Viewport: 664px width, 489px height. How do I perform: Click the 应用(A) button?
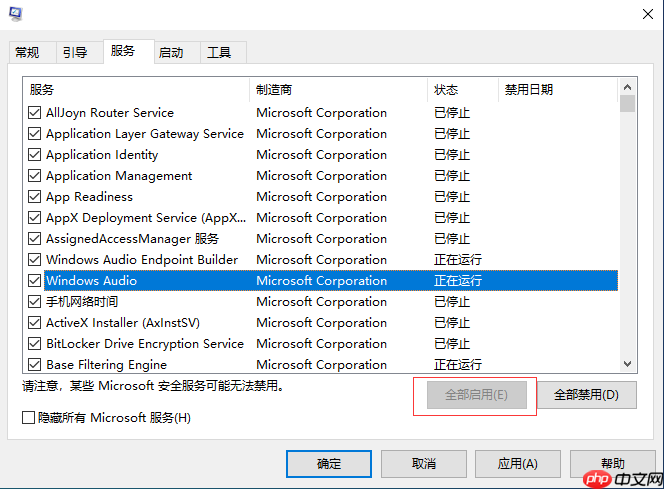[x=518, y=464]
